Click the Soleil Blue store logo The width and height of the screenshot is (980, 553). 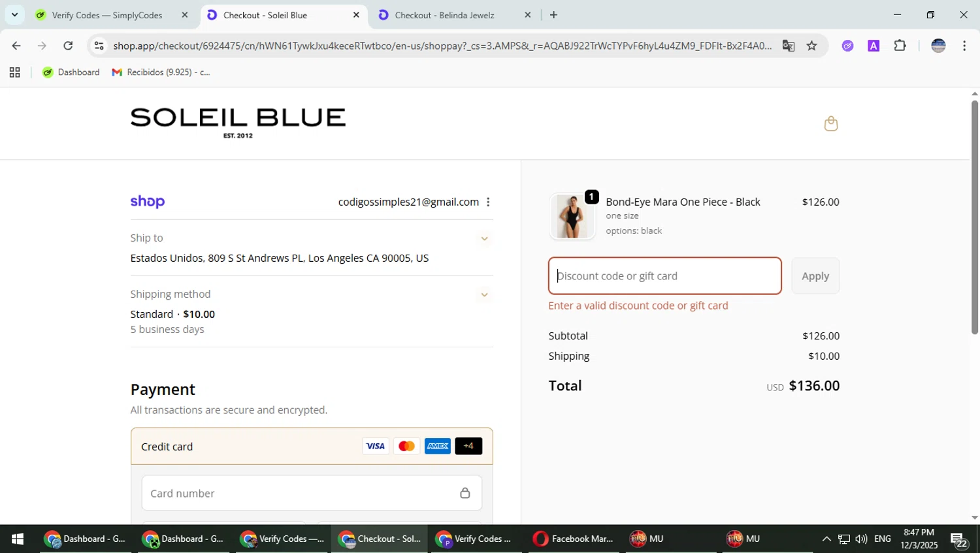(x=238, y=123)
